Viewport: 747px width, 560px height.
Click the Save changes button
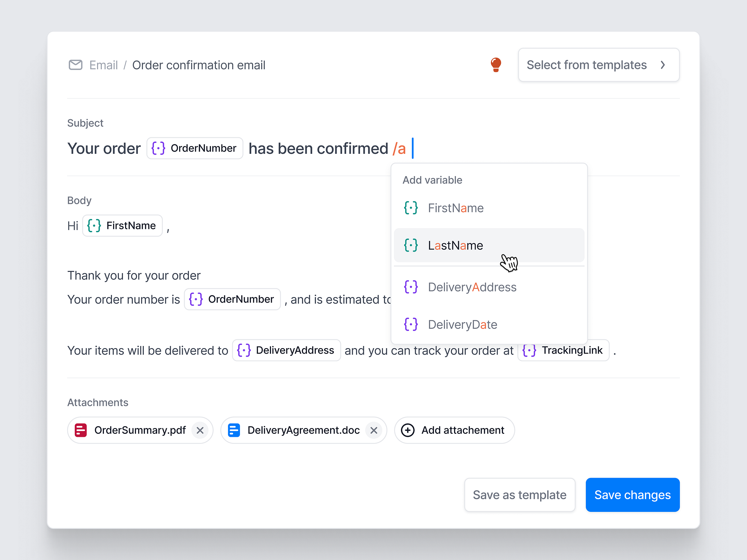tap(632, 495)
